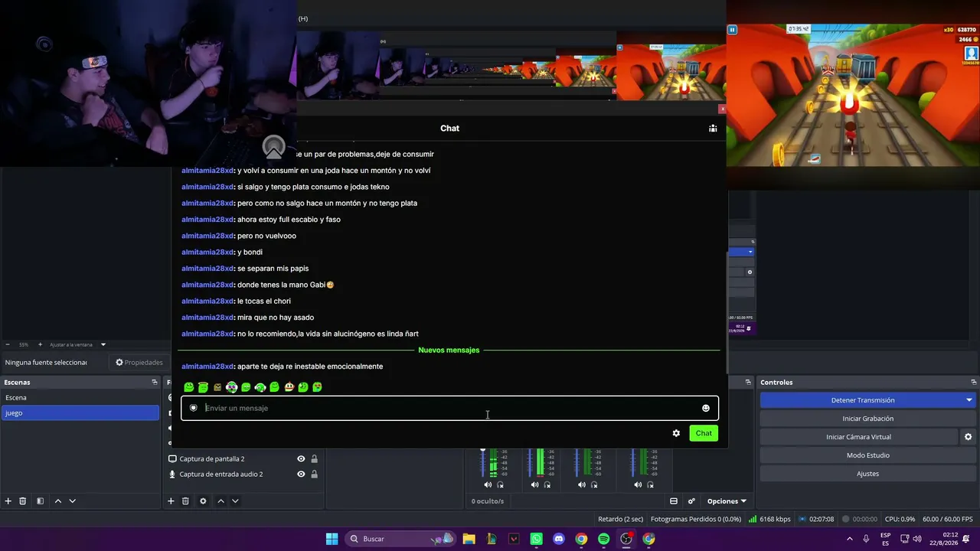Open the chat users list icon
Screen dimensions: 980x551
pyautogui.click(x=713, y=129)
